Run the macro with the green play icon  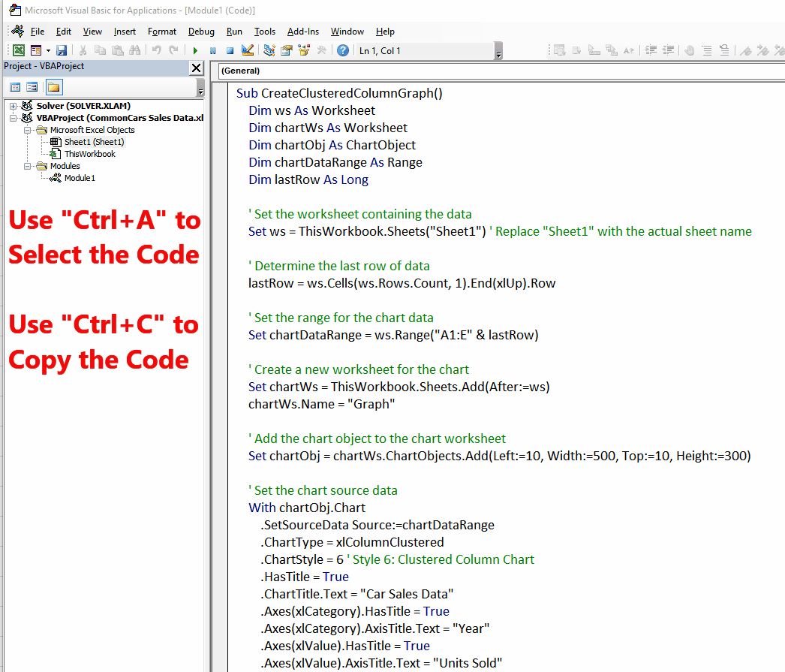(x=195, y=50)
